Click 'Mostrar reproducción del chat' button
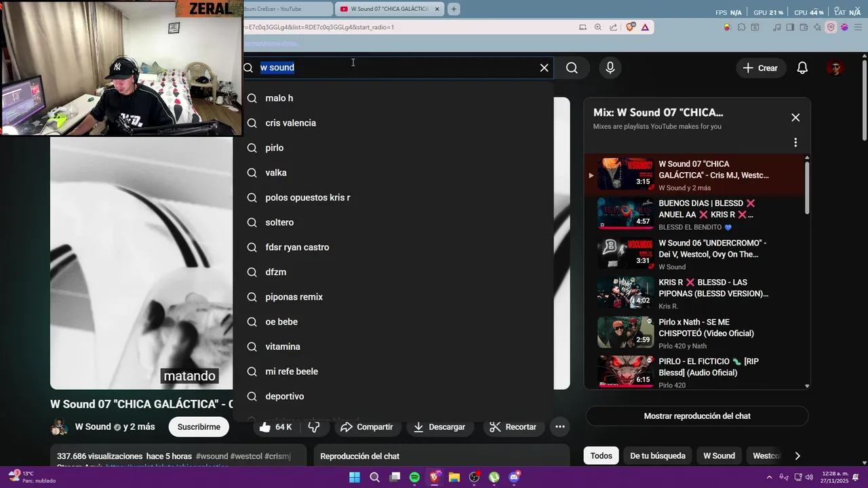 click(697, 416)
